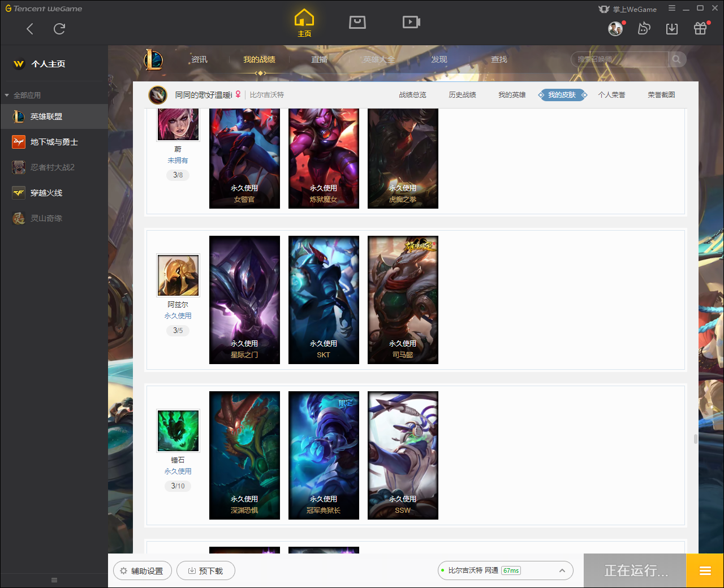This screenshot has height=588, width=724.
Task: Select 地下城与勇士 in the app list
Action: (54, 142)
